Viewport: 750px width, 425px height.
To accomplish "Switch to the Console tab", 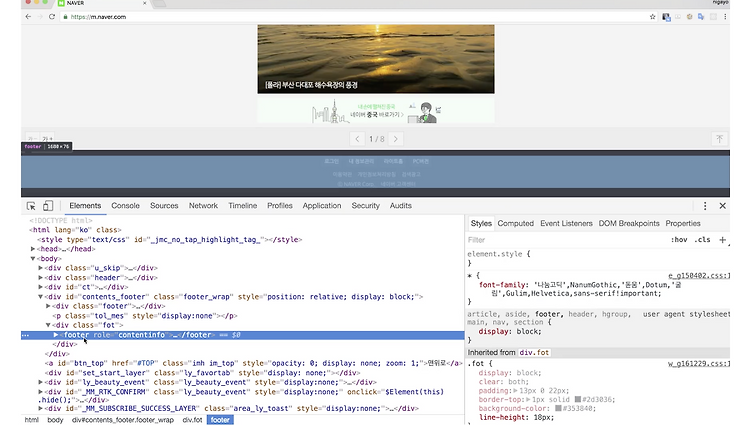I will [x=125, y=206].
